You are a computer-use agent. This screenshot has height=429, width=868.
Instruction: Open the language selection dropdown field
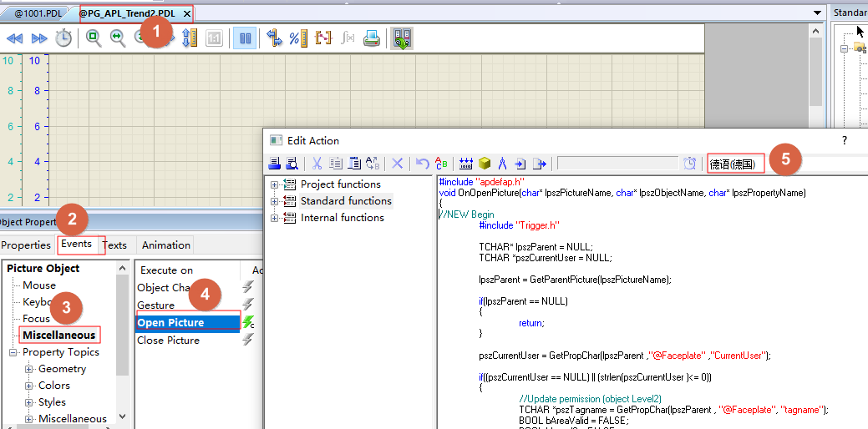[x=735, y=164]
